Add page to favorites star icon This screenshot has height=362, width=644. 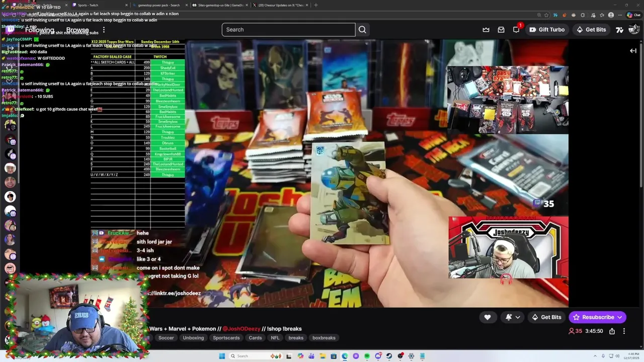(546, 15)
